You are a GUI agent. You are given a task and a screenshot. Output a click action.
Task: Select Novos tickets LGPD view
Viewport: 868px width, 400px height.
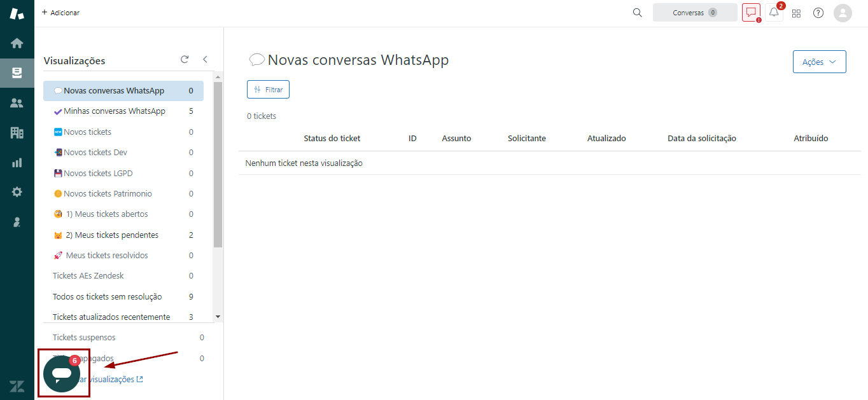[x=98, y=173]
